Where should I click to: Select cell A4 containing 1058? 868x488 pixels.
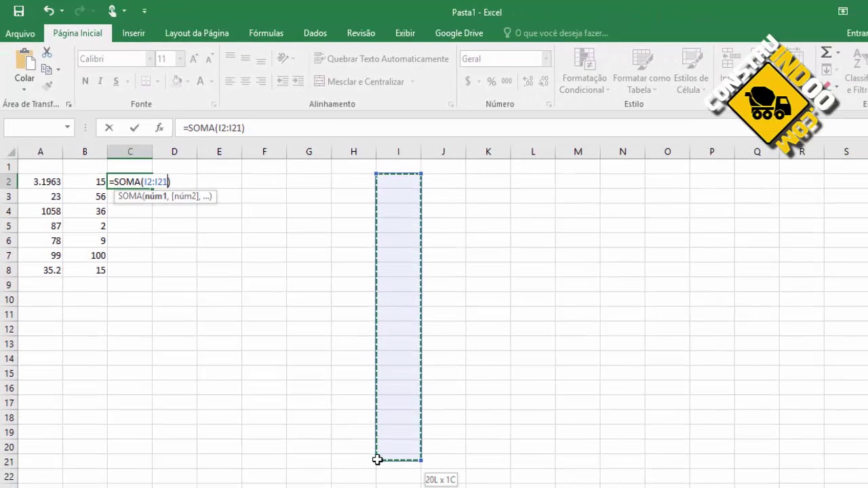(40, 211)
